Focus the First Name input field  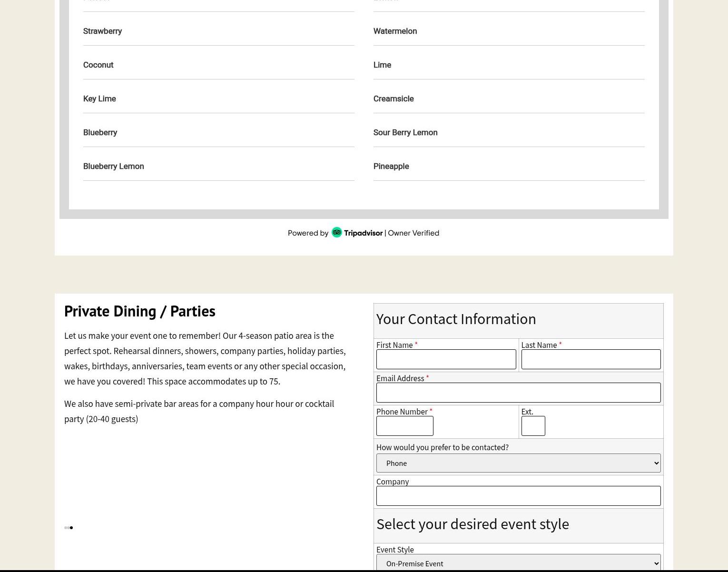(446, 359)
